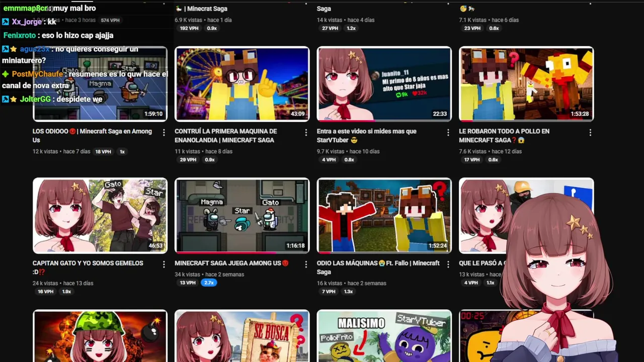Open the Among Us Magma Star Gato thumbnail
The height and width of the screenshot is (362, 644).
tap(242, 216)
